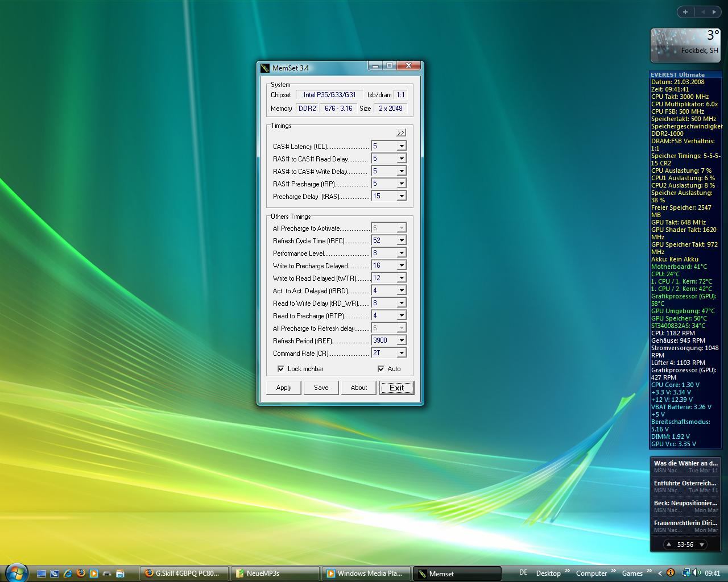This screenshot has height=582, width=728.
Task: Click 'Motherboard: 41°C' in EVEREST gadget
Action: 679,267
